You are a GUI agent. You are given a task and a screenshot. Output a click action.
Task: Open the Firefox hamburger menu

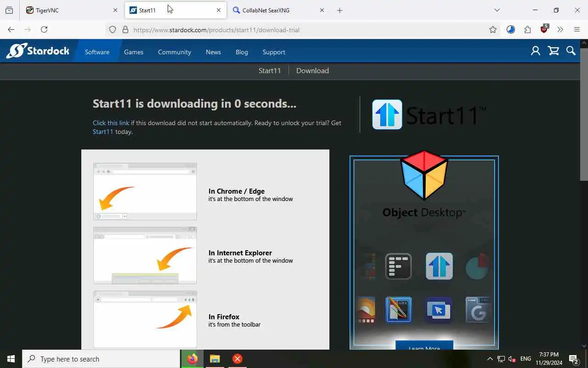[577, 29]
